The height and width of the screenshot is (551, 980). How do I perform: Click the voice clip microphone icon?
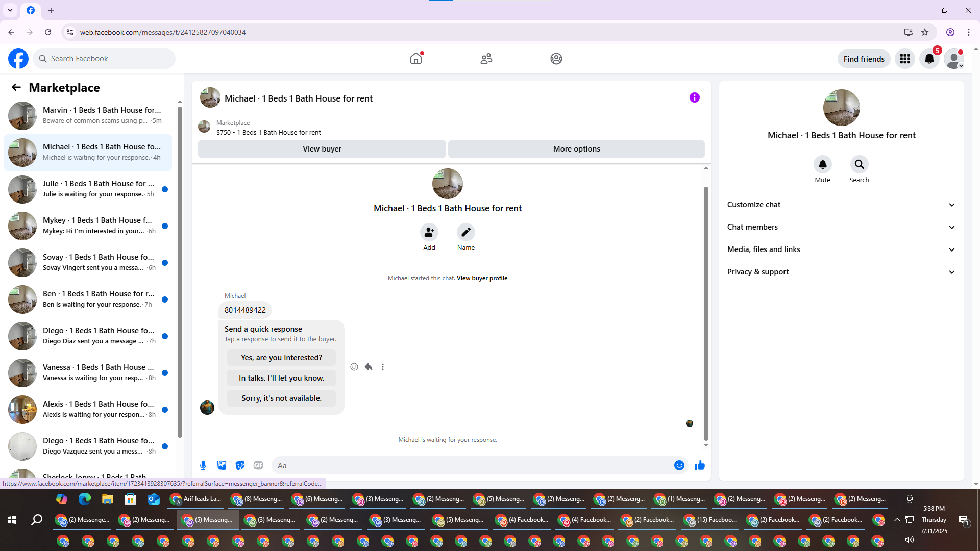(x=203, y=465)
